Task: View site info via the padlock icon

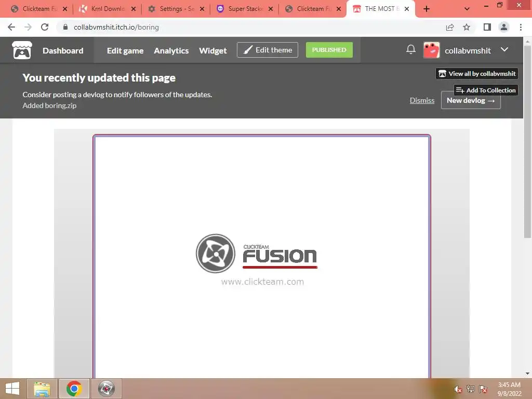Action: (65, 27)
